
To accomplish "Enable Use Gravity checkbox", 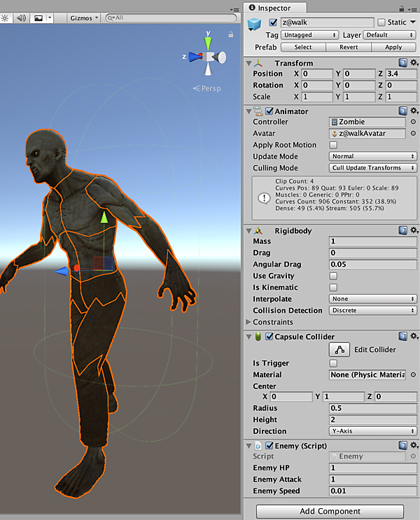I will tap(333, 276).
